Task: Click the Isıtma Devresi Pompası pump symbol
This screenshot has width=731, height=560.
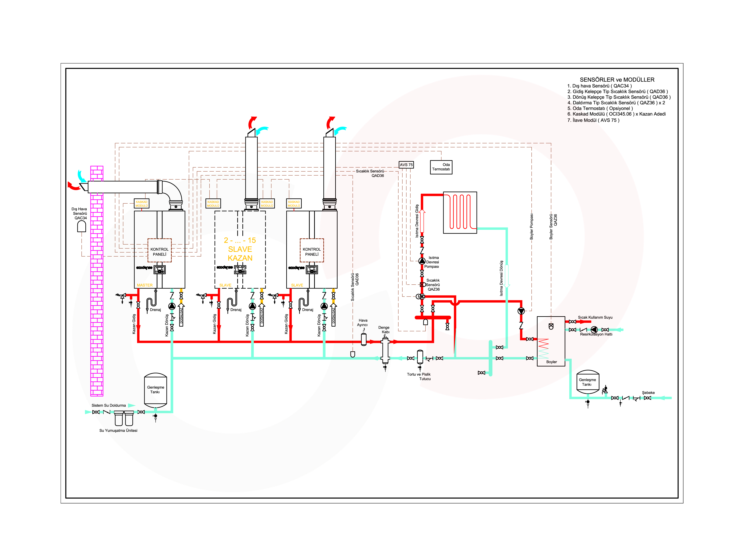Action: click(x=422, y=261)
